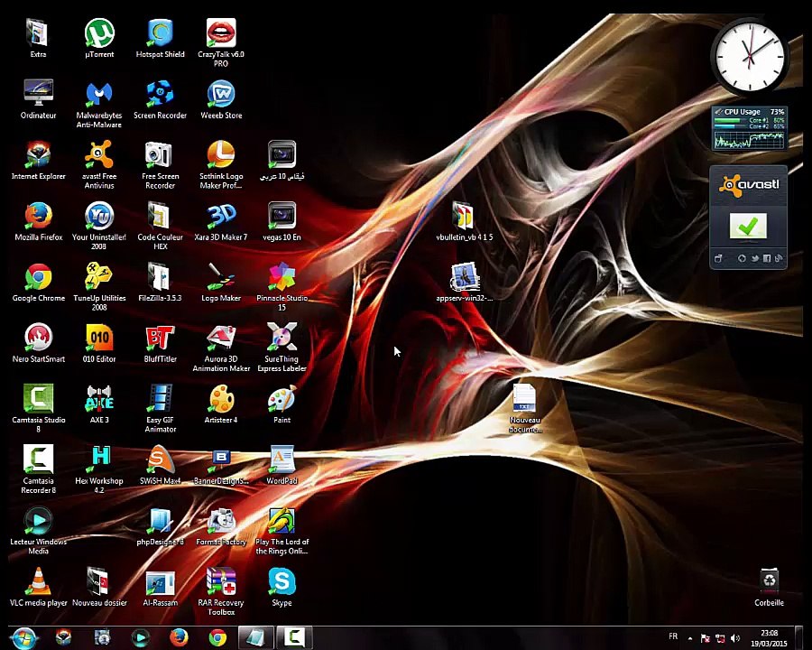This screenshot has height=650, width=812.
Task: Select the Nouveau dossier folder
Action: coord(99,586)
